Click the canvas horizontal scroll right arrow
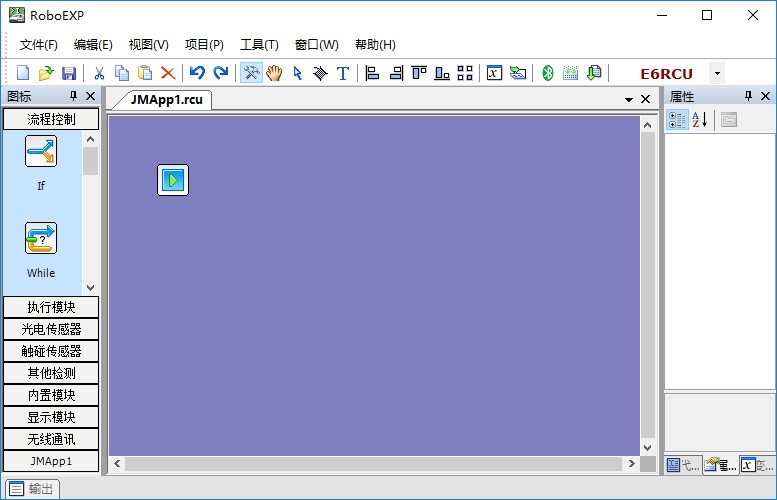The width and height of the screenshot is (777, 500). (x=632, y=464)
